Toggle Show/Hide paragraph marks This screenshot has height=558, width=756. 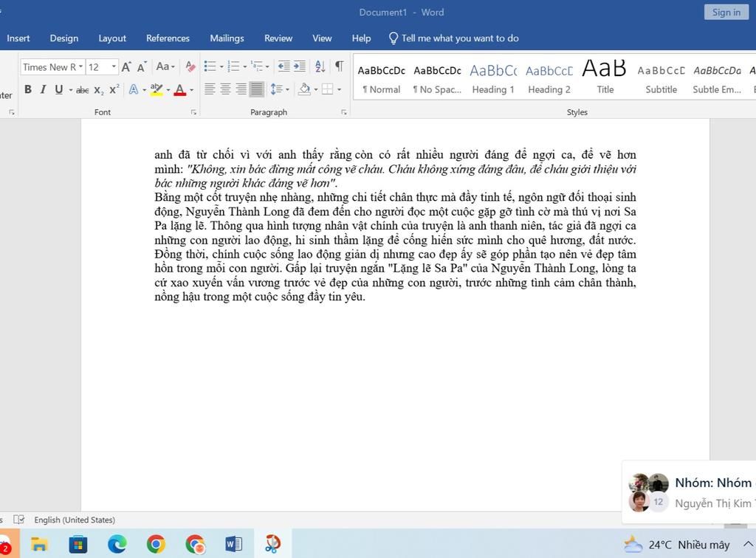point(340,66)
